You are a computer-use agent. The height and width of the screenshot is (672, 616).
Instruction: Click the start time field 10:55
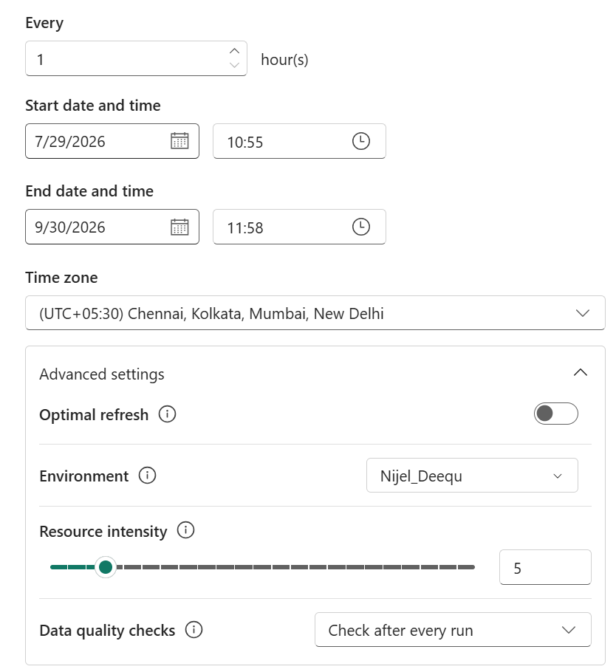[x=299, y=141]
